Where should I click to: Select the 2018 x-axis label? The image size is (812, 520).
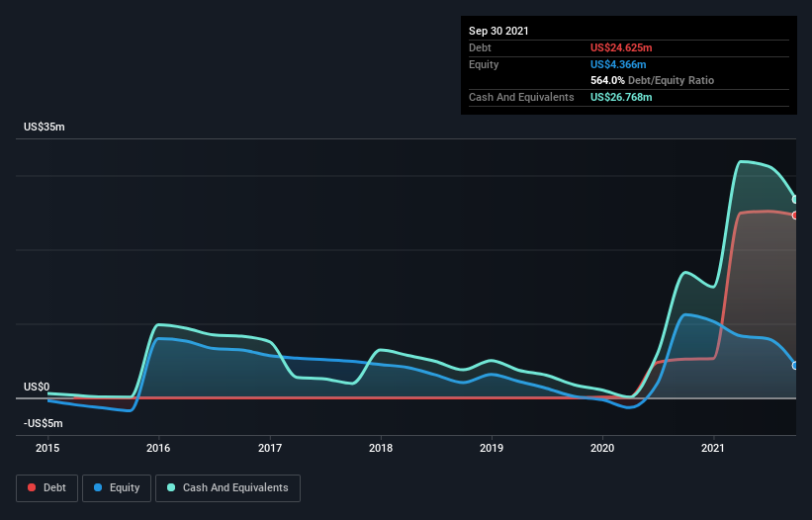[x=381, y=448]
